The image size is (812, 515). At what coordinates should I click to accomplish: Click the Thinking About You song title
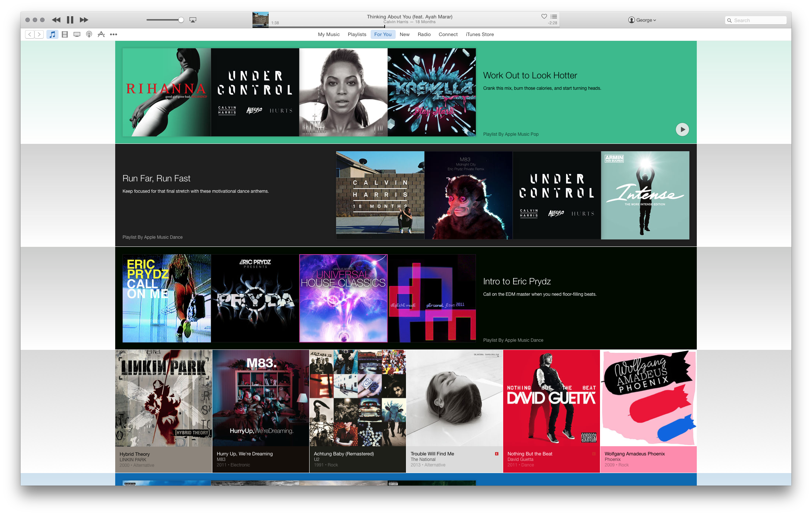click(409, 17)
